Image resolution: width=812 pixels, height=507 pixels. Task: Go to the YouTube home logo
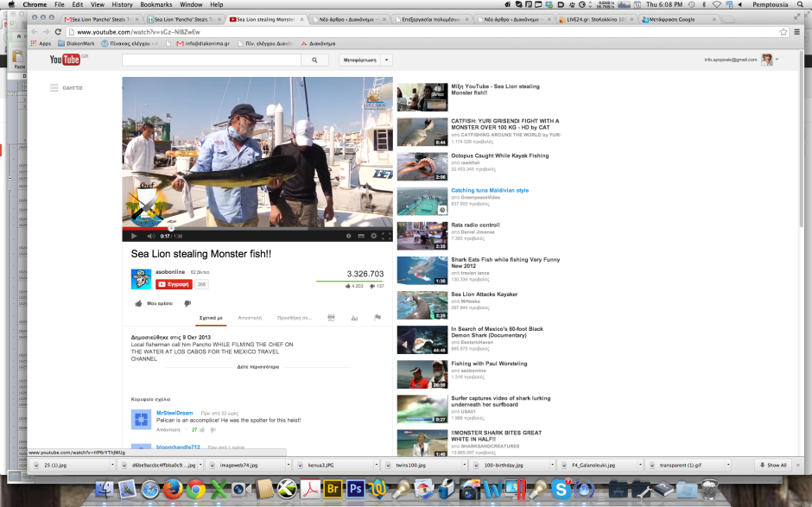point(65,60)
